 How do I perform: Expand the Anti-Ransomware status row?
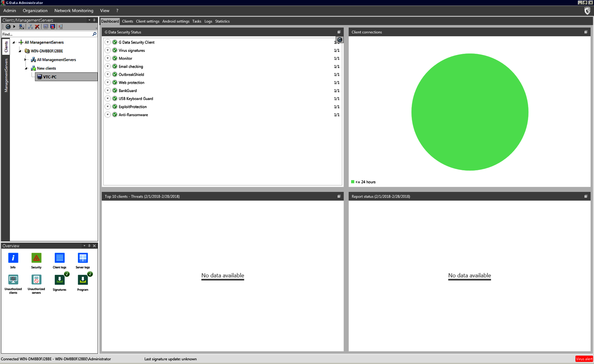click(x=108, y=115)
